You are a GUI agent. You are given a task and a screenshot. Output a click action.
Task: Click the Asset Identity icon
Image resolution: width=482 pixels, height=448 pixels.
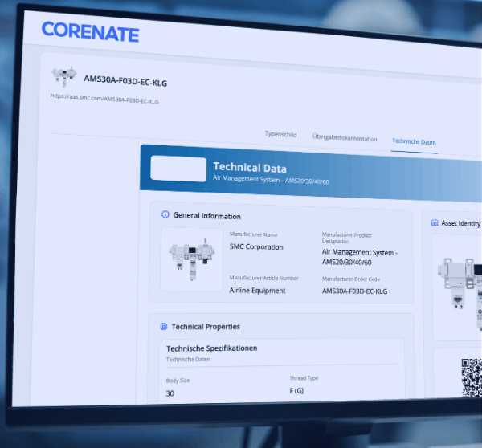pos(435,222)
